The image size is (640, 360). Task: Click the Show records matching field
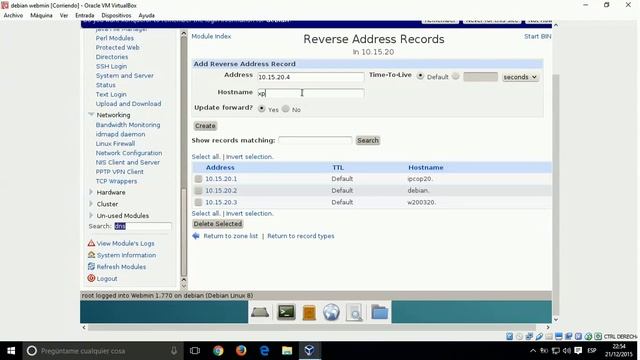click(315, 140)
